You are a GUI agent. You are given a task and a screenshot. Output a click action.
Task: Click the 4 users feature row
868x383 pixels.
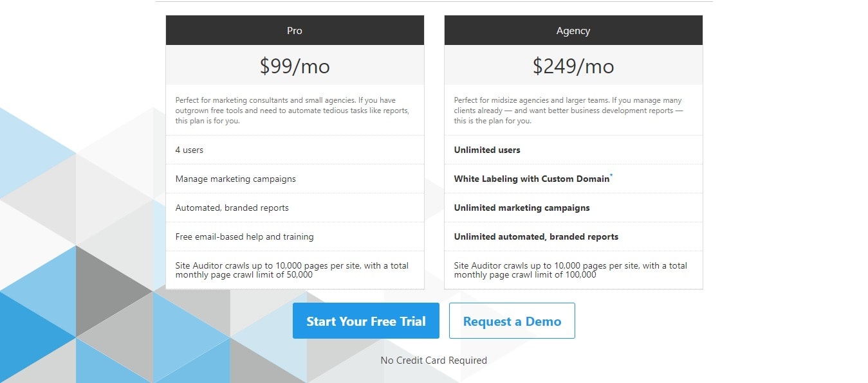click(295, 150)
